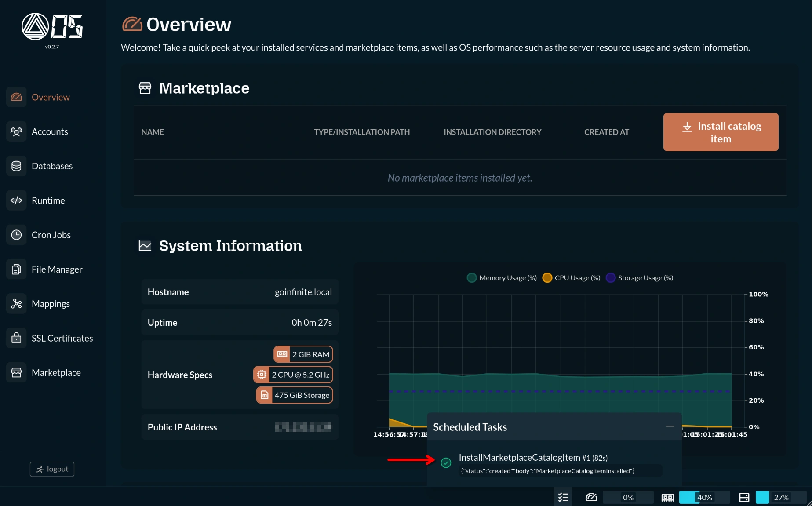The height and width of the screenshot is (506, 812).
Task: Open the Mappings icon in sidebar
Action: pyautogui.click(x=16, y=304)
